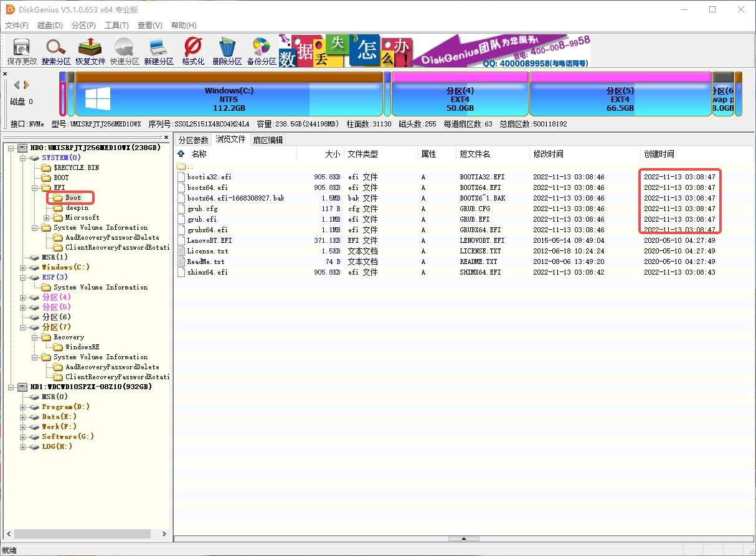Open the 工具(T) menu
The height and width of the screenshot is (556, 756).
click(116, 26)
